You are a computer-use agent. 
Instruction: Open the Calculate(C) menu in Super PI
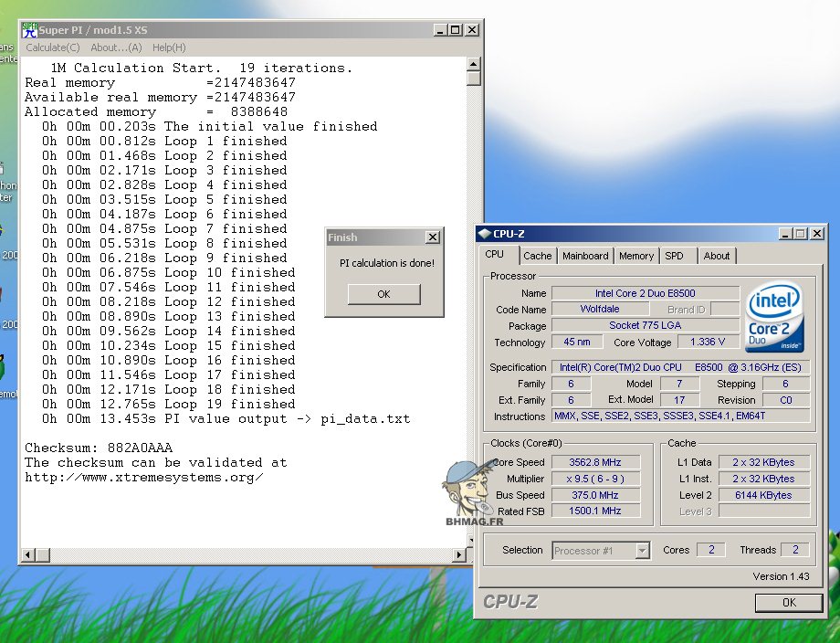point(53,47)
